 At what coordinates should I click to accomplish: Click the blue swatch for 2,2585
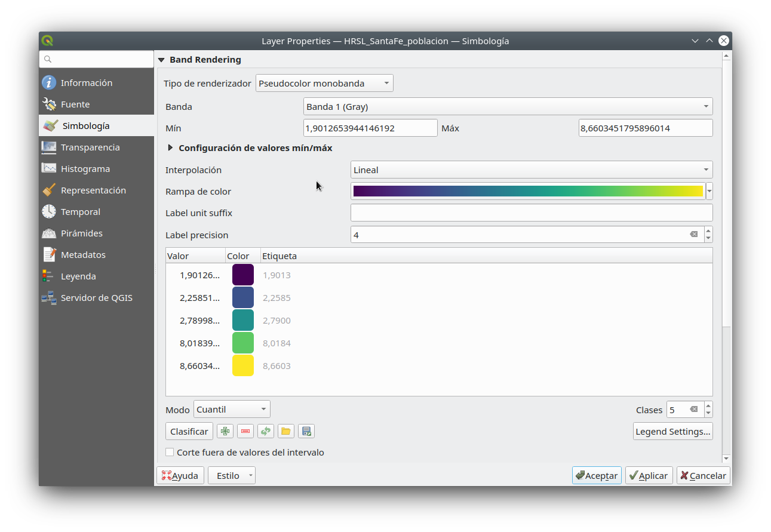click(243, 297)
